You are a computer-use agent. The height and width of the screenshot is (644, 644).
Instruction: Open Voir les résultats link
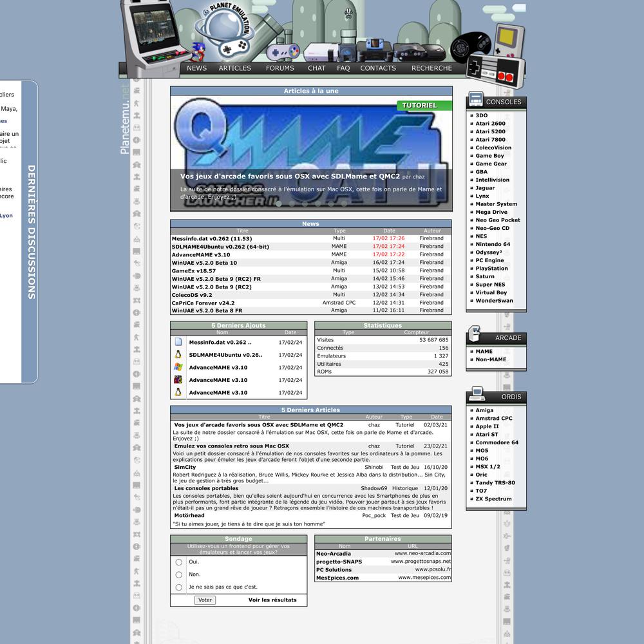(x=272, y=600)
